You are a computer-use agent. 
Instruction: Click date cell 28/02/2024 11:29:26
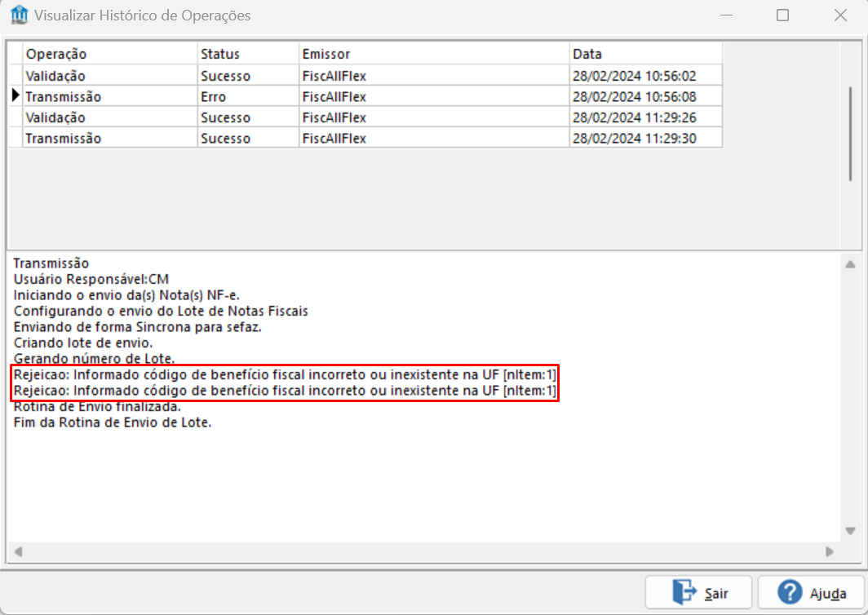point(646,117)
